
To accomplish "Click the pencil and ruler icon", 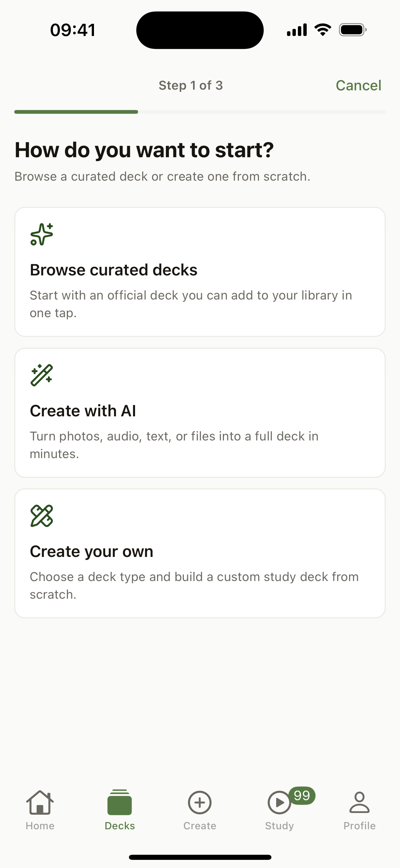I will (x=42, y=516).
